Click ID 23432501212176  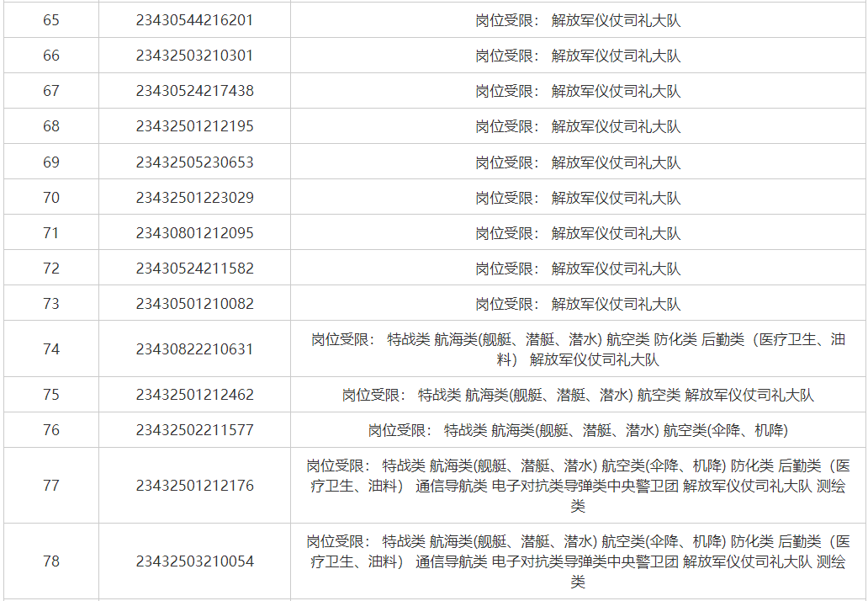point(194,486)
